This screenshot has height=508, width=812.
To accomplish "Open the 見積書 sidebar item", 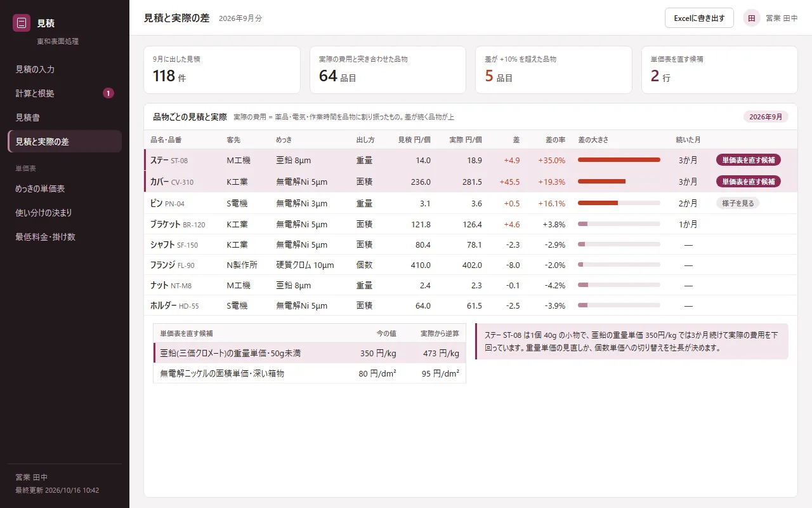I will coord(65,117).
